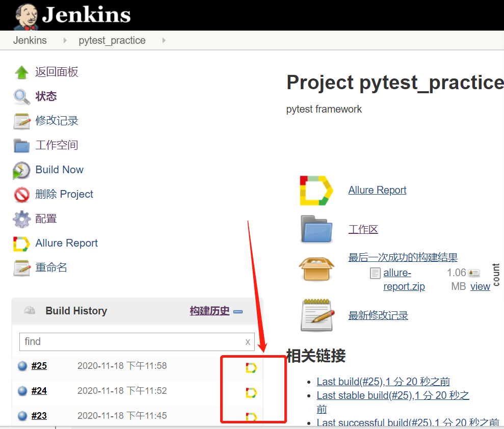
Task: Click the red prohibited 删除 Project icon
Action: coord(21,195)
